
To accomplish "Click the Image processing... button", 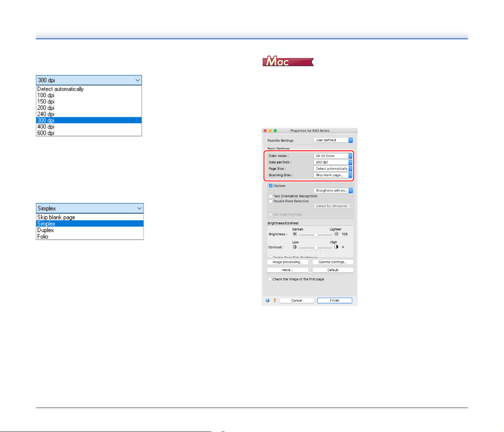I will (288, 262).
